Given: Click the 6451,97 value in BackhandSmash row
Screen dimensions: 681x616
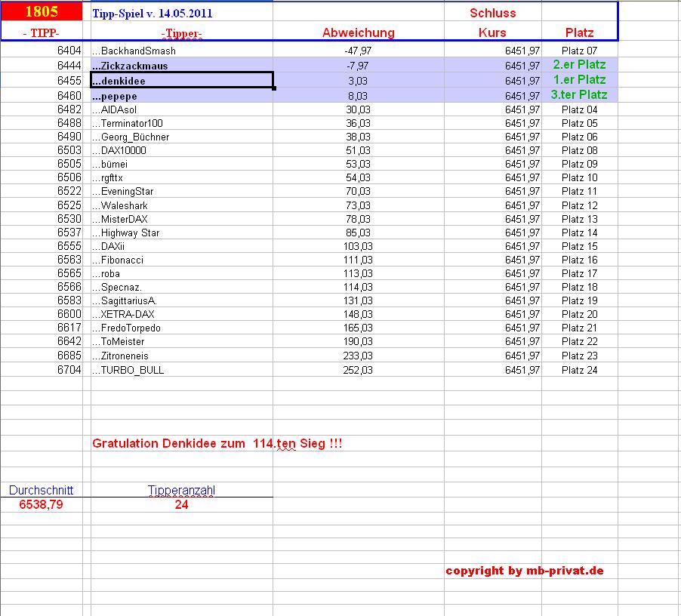Looking at the screenshot, I should click(x=522, y=51).
